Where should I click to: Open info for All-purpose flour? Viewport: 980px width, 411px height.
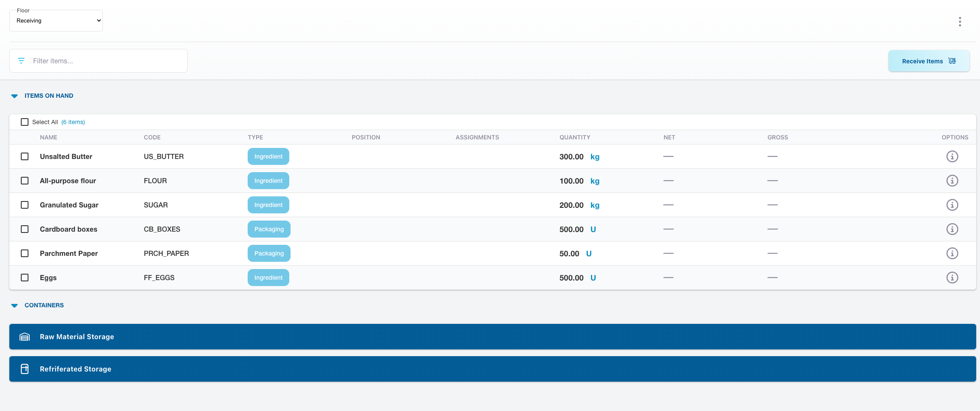coord(952,181)
